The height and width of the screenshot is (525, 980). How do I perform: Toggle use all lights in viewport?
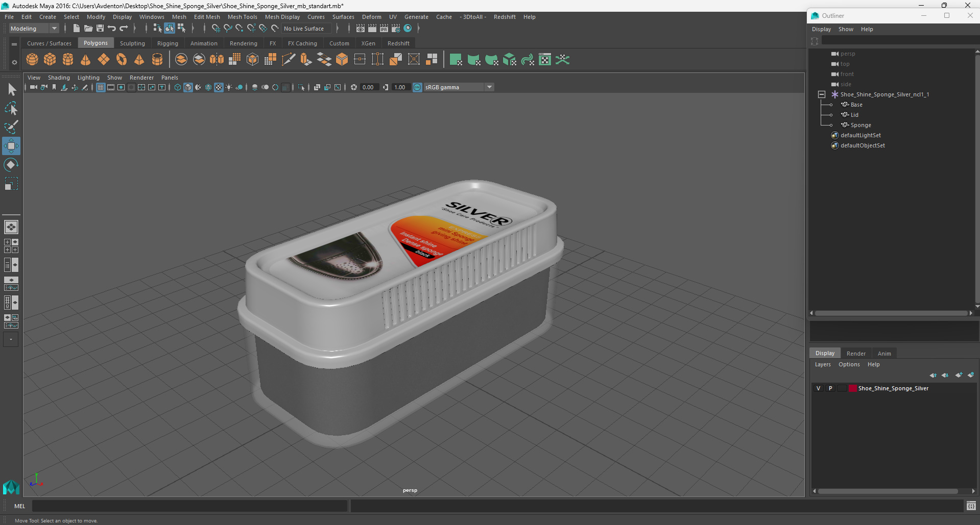(229, 87)
